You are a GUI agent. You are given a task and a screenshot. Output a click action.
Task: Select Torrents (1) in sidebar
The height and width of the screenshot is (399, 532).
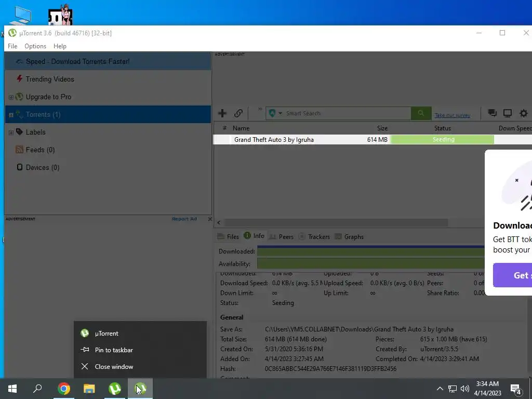[108, 114]
